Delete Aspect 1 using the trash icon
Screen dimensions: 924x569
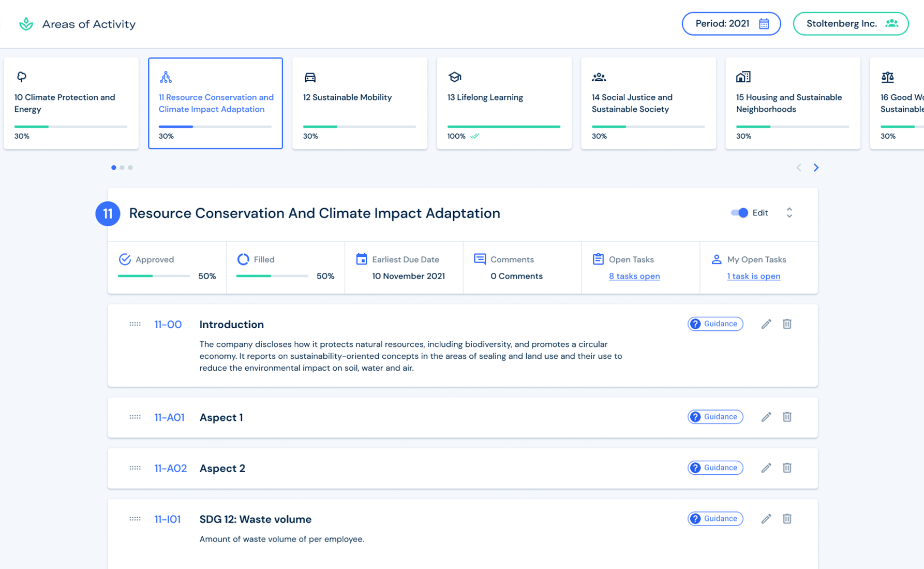tap(787, 417)
